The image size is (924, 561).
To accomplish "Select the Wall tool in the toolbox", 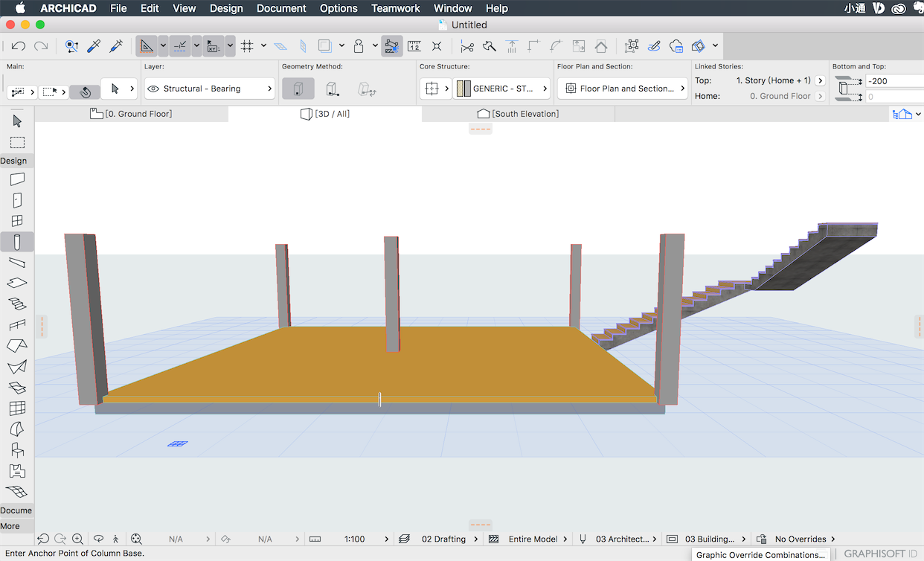I will (x=17, y=179).
